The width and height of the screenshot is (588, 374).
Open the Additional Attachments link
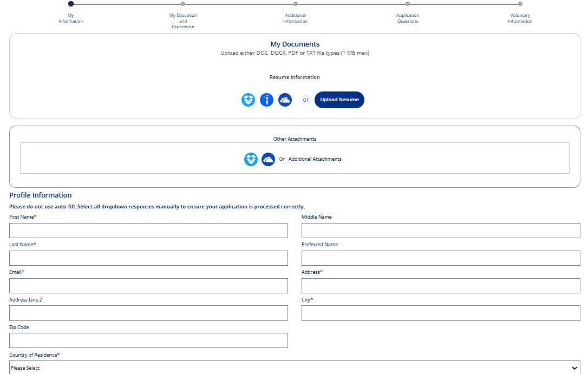coord(315,159)
